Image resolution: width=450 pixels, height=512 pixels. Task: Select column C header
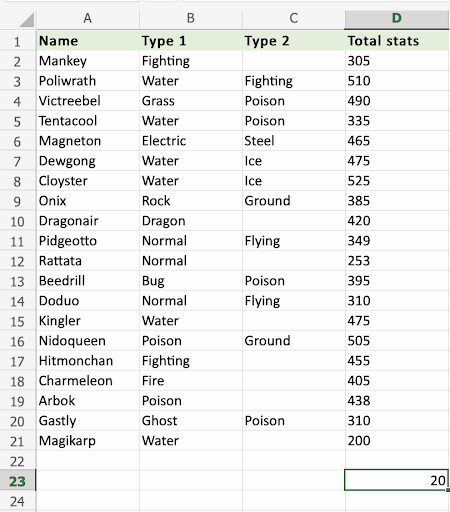point(293,18)
